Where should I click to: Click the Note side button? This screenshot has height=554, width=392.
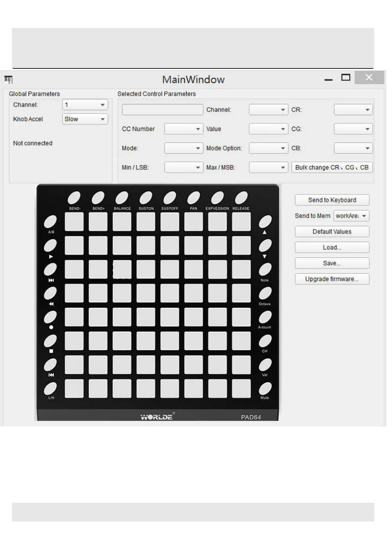[265, 269]
